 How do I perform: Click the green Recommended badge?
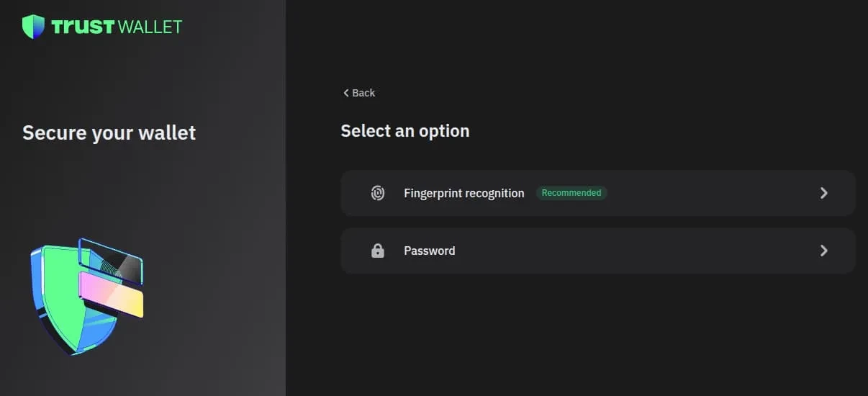571,193
